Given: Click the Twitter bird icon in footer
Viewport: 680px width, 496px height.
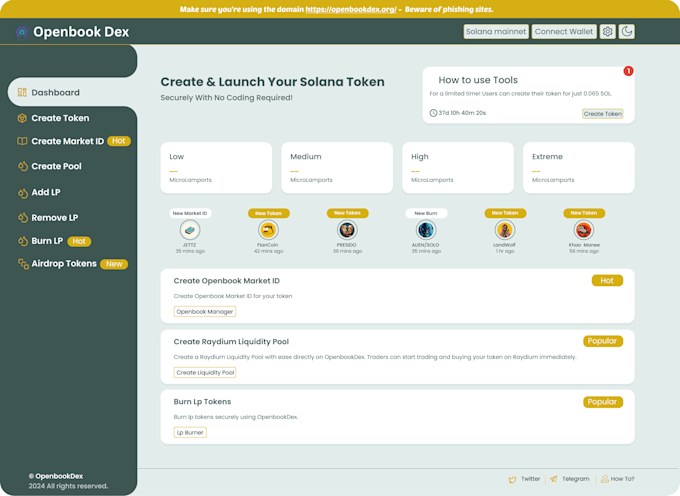Looking at the screenshot, I should point(513,480).
